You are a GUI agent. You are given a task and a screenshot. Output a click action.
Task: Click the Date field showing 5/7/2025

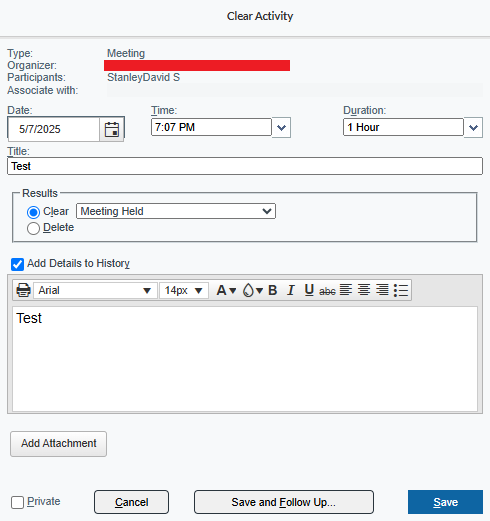54,129
